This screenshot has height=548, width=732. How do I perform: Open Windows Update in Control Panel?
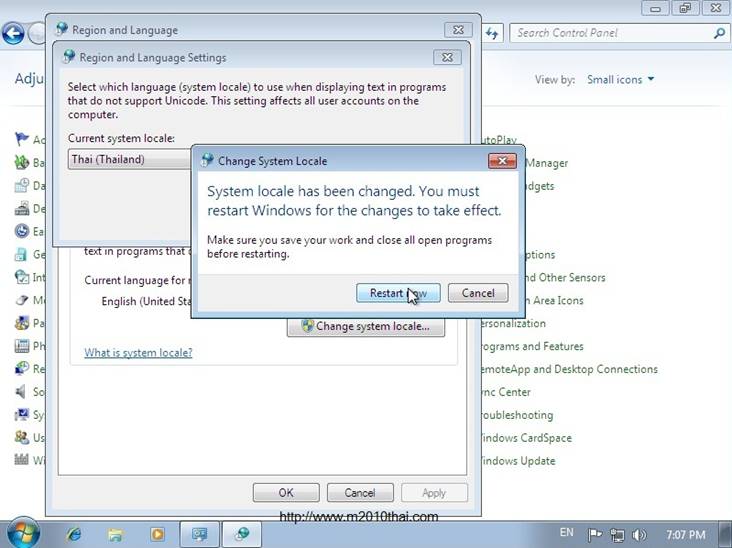[x=519, y=461]
